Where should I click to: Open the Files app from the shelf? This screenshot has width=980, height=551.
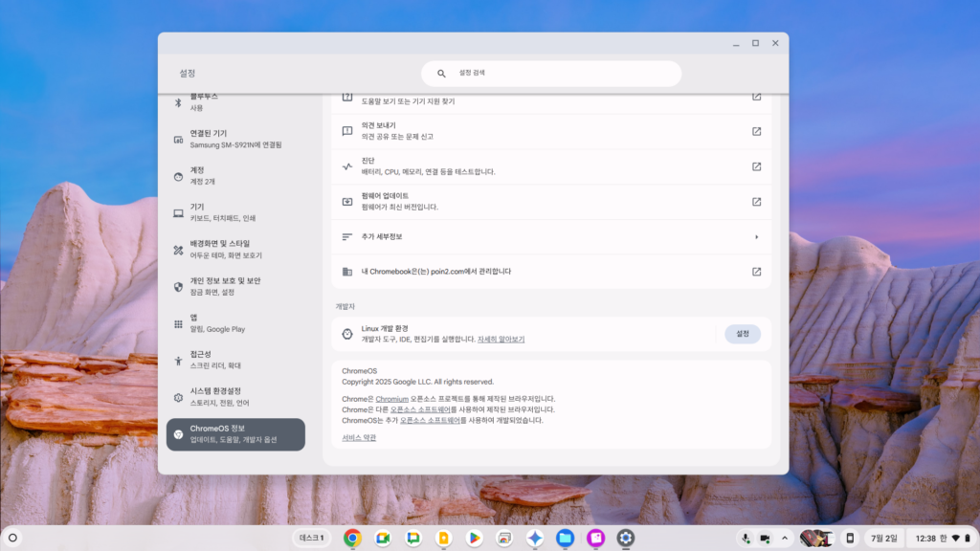pos(565,538)
